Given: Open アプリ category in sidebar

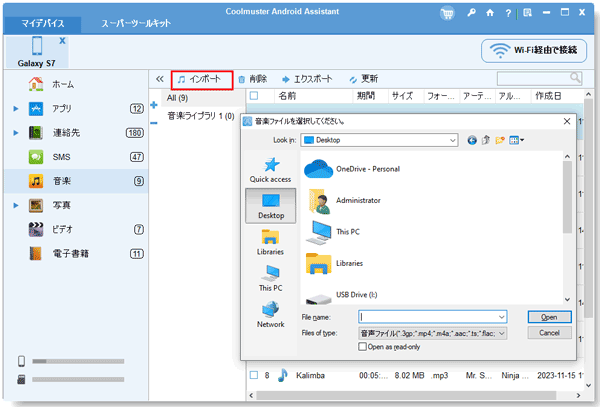Looking at the screenshot, I should coord(62,109).
